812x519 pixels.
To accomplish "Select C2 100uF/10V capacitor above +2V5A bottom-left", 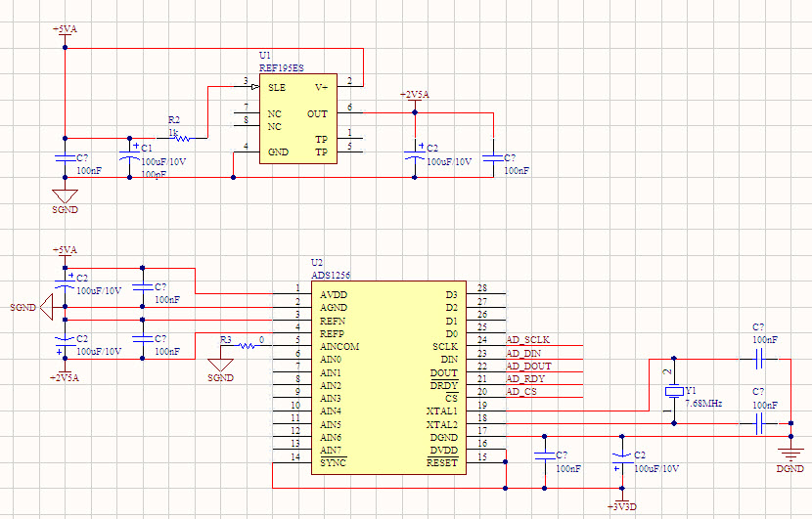I will [66, 342].
